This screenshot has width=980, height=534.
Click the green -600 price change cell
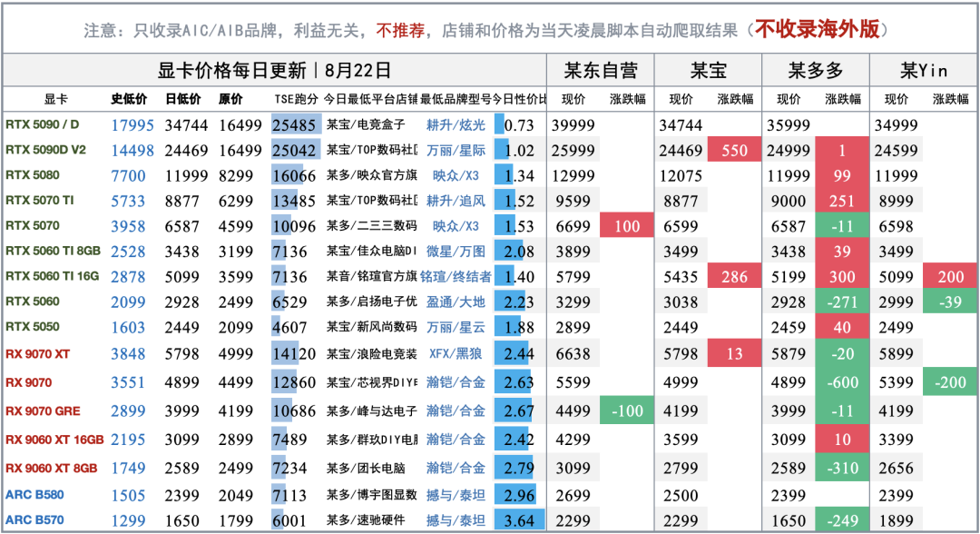[x=842, y=382]
